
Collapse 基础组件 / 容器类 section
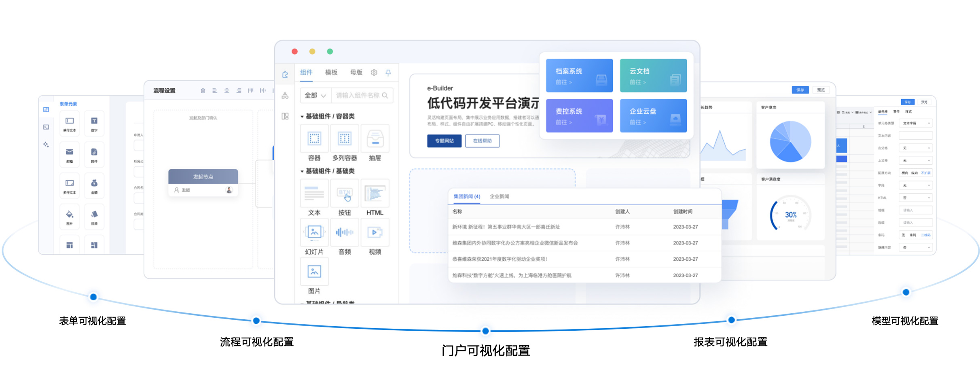[x=302, y=117]
